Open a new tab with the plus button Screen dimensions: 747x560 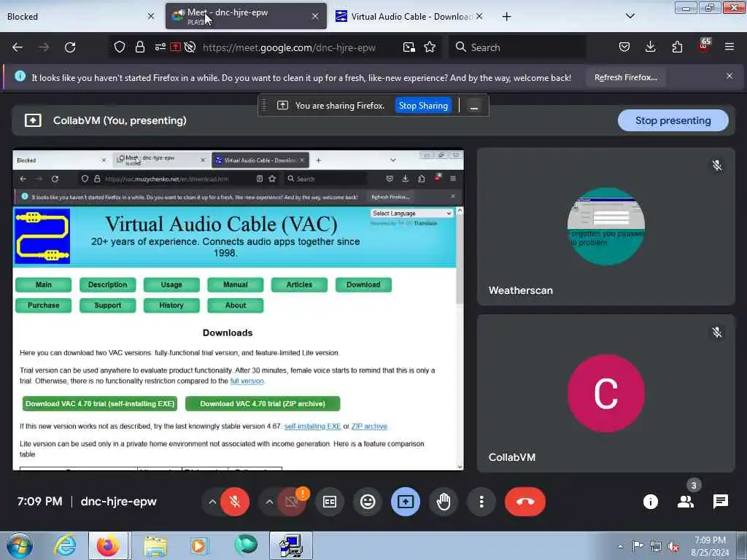click(x=506, y=17)
